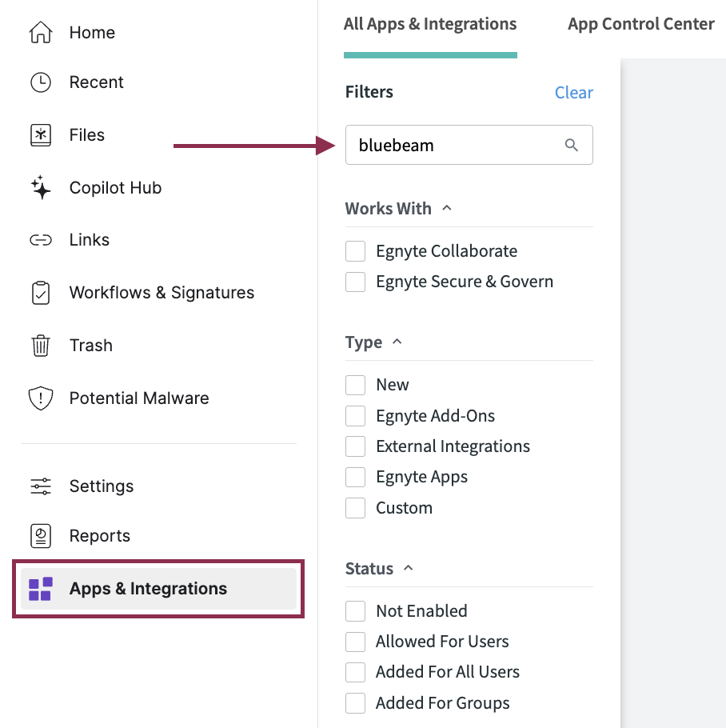The height and width of the screenshot is (728, 726).
Task: Select the Custom type checkbox
Action: coord(355,508)
